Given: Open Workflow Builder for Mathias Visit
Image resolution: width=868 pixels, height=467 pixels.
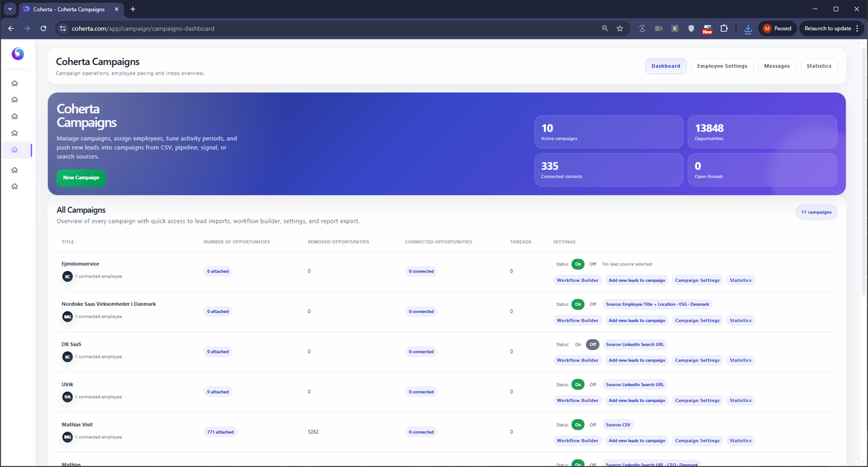Looking at the screenshot, I should tap(578, 440).
